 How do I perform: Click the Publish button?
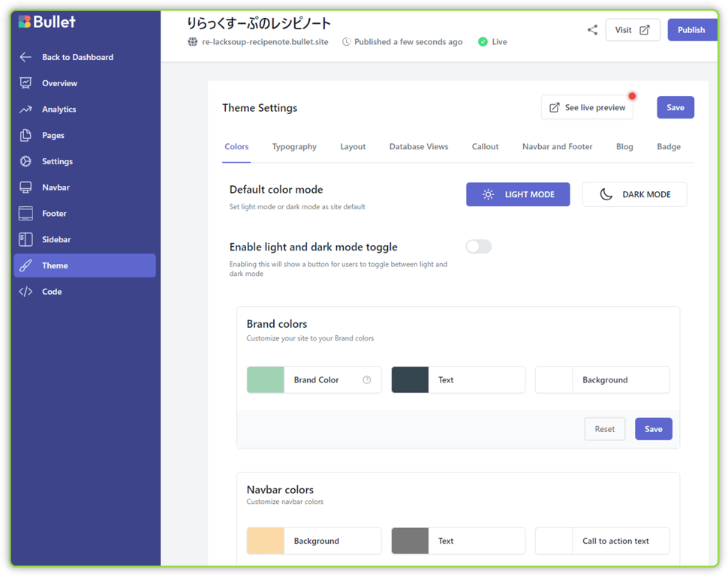(x=692, y=30)
